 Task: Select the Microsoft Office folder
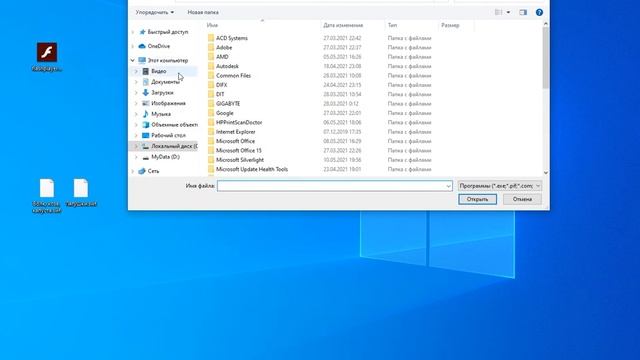click(235, 141)
